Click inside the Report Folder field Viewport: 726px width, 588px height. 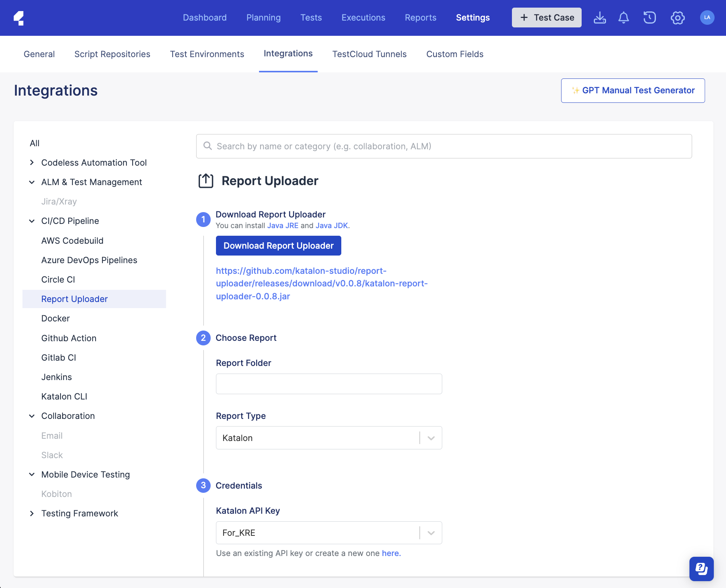point(328,384)
